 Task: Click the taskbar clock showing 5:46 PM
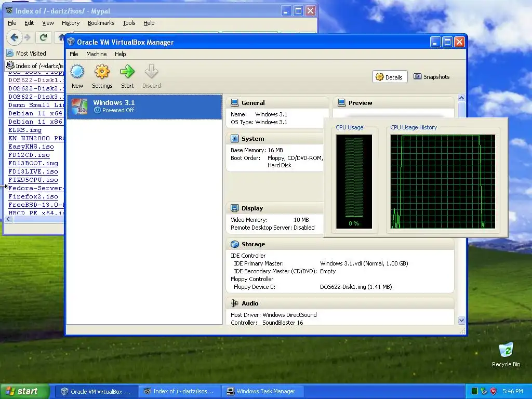[513, 391]
